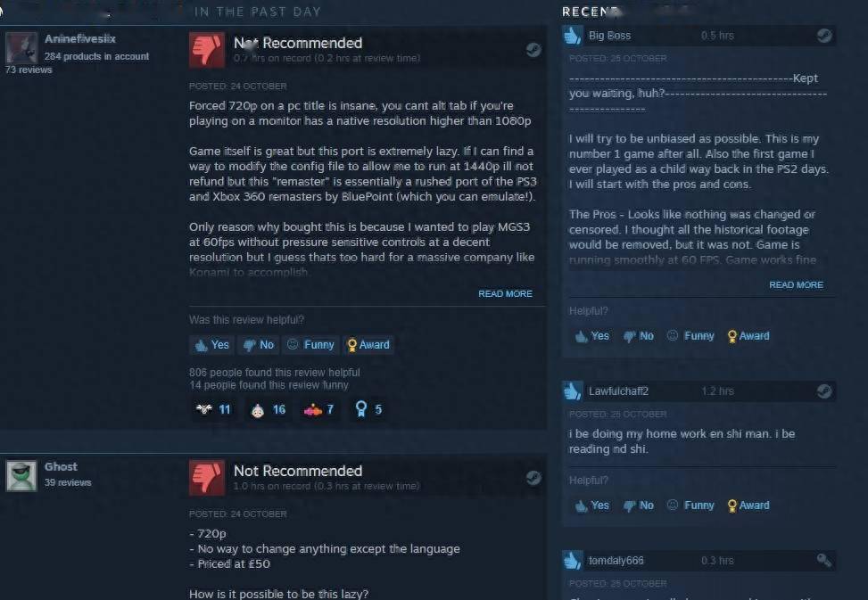Click the award reaction icon showing 11

[x=203, y=409]
